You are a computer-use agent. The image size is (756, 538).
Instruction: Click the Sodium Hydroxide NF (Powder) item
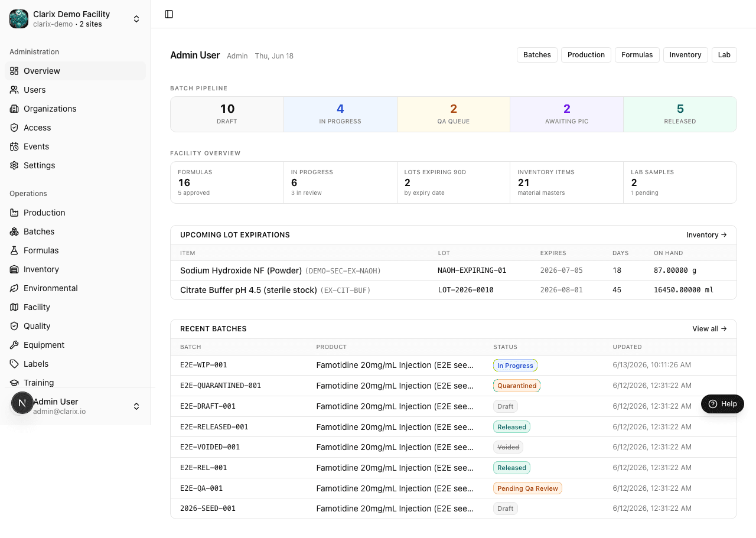[241, 270]
